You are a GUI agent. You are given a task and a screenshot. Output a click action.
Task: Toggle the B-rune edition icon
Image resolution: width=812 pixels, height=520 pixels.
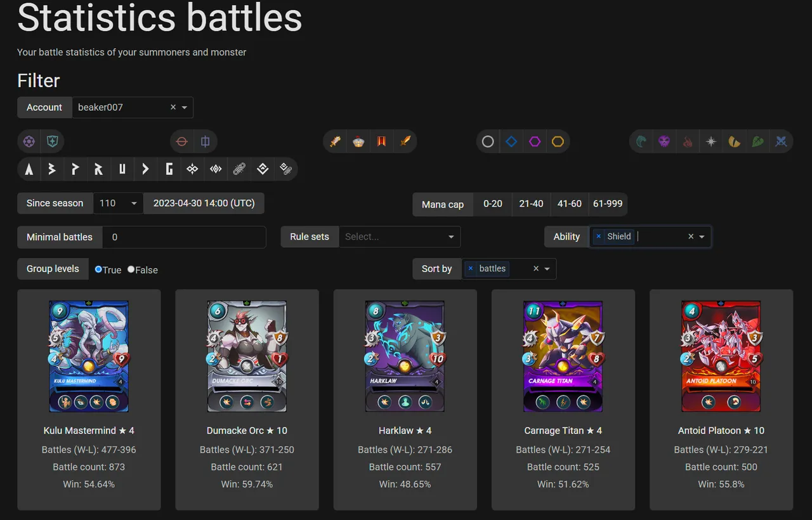click(52, 169)
